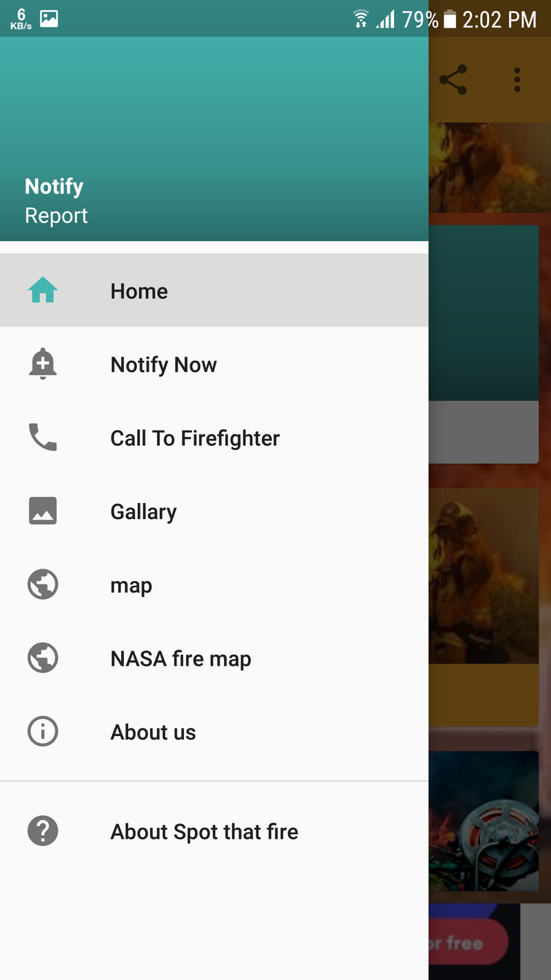The height and width of the screenshot is (980, 551).
Task: Select the Home menu entry
Action: (214, 291)
